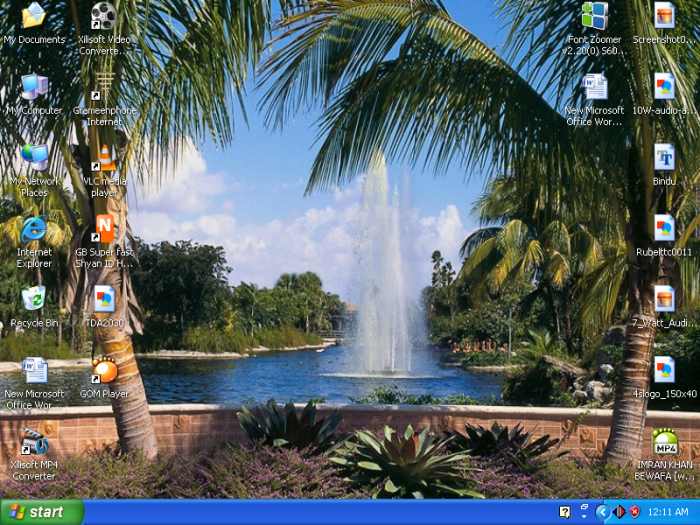Screen dimensions: 700x525
Task: Click the Start button
Action: click(x=42, y=512)
